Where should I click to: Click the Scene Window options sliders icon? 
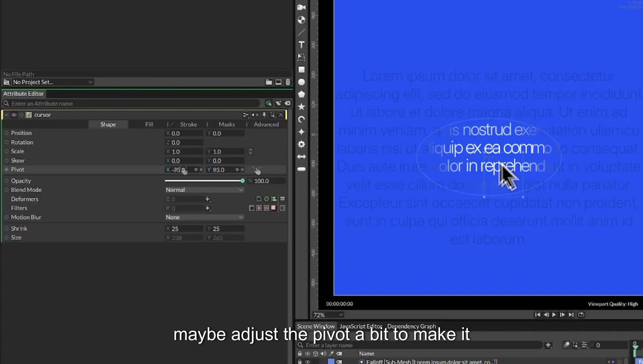point(584,345)
